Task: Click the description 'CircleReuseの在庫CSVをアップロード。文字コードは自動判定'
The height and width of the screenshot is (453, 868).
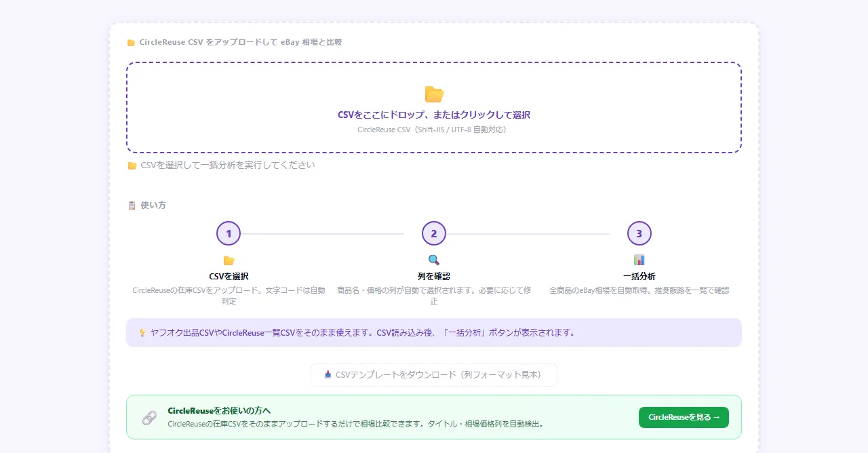Action: click(x=229, y=296)
